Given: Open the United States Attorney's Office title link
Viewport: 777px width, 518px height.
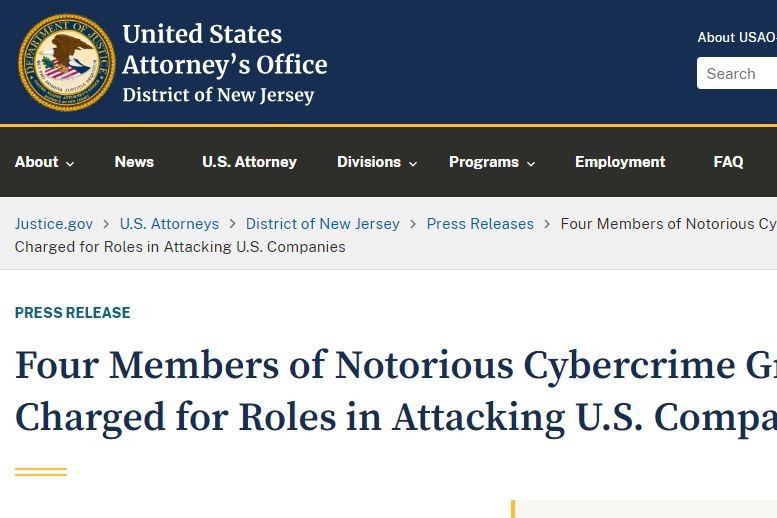Looking at the screenshot, I should click(224, 64).
